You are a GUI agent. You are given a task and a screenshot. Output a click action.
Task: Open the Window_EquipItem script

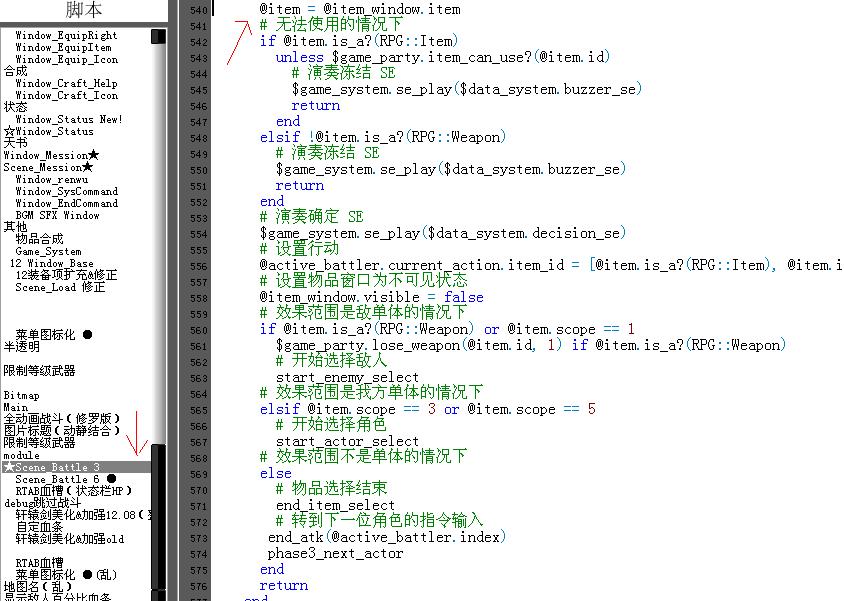(63, 47)
